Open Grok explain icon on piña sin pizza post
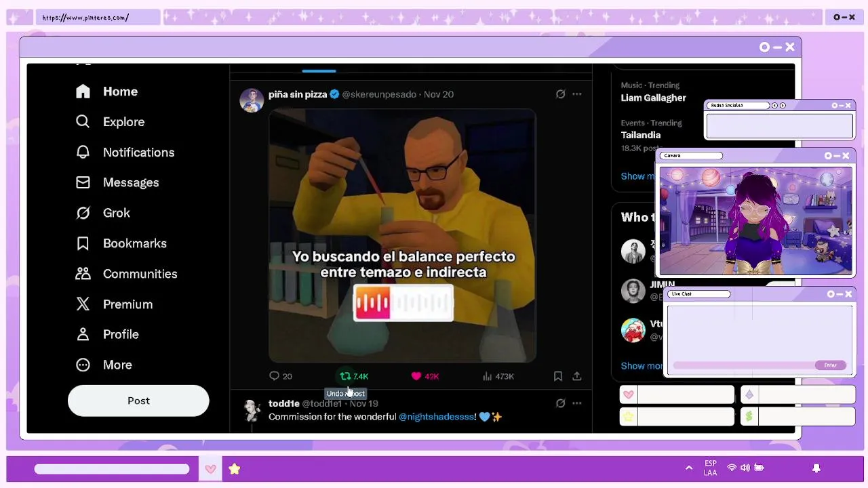The image size is (868, 488). [x=560, y=94]
